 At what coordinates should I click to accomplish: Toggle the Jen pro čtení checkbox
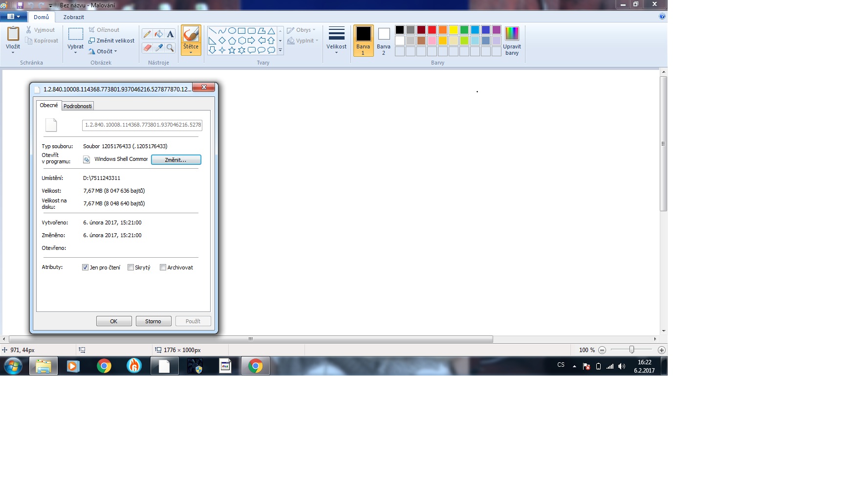85,267
